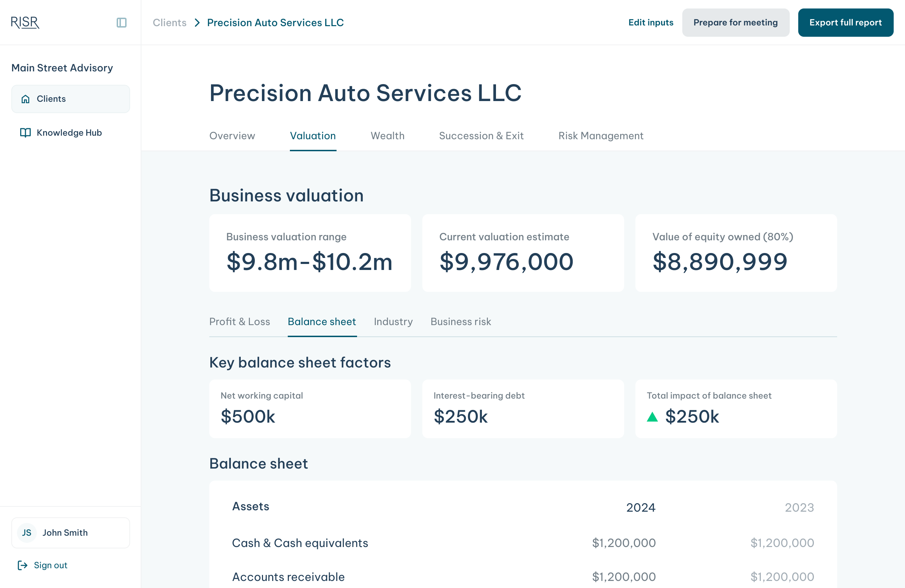905x588 pixels.
Task: Switch to the Wealth tab
Action: [387, 136]
